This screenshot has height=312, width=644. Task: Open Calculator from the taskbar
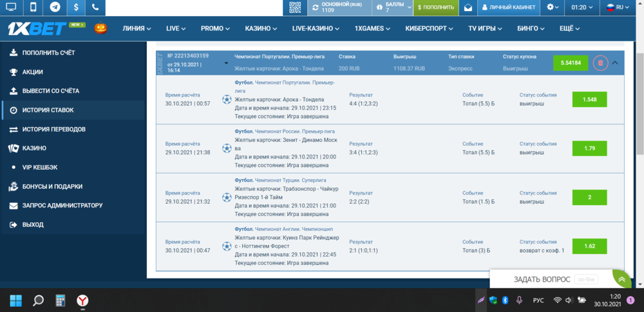click(61, 300)
